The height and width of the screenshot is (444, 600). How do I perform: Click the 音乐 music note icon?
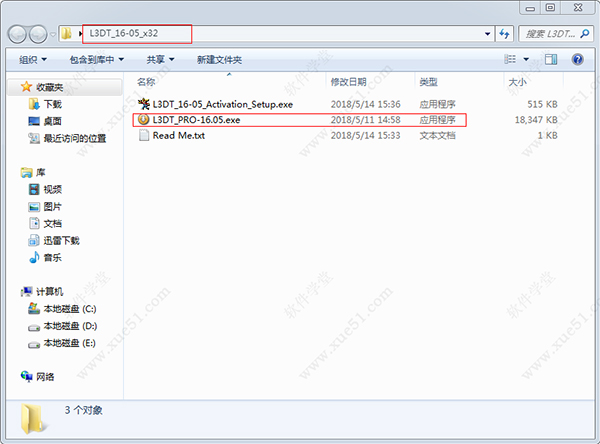coord(34,257)
